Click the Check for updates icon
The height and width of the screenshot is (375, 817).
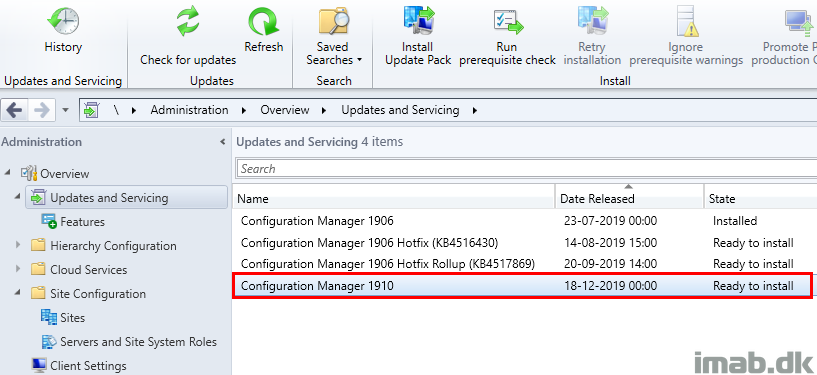[x=188, y=21]
